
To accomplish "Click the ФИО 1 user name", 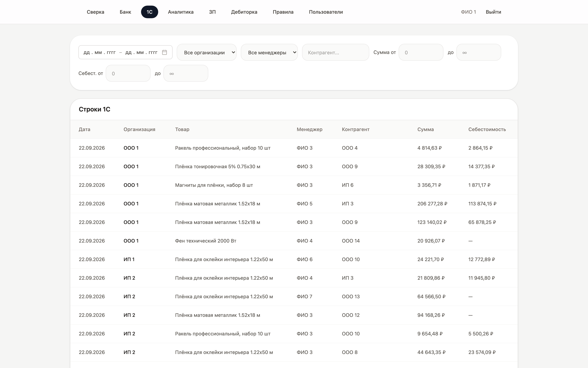I will 468,12.
